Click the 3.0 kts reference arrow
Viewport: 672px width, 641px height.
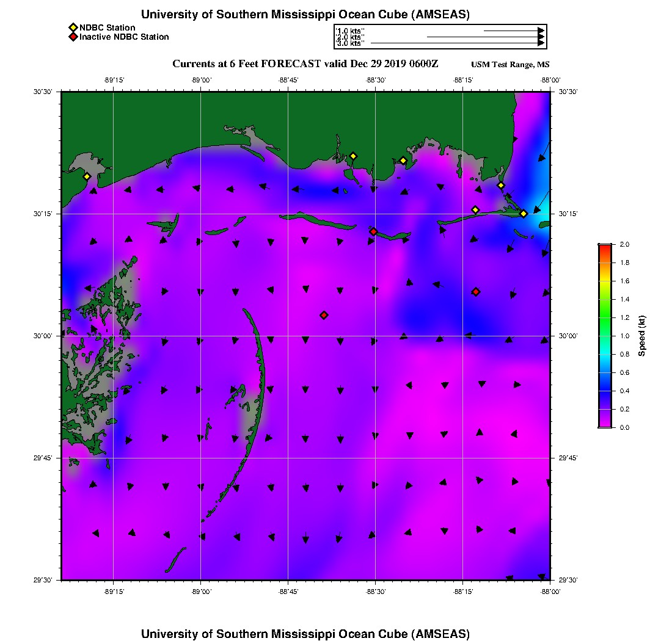(x=457, y=43)
